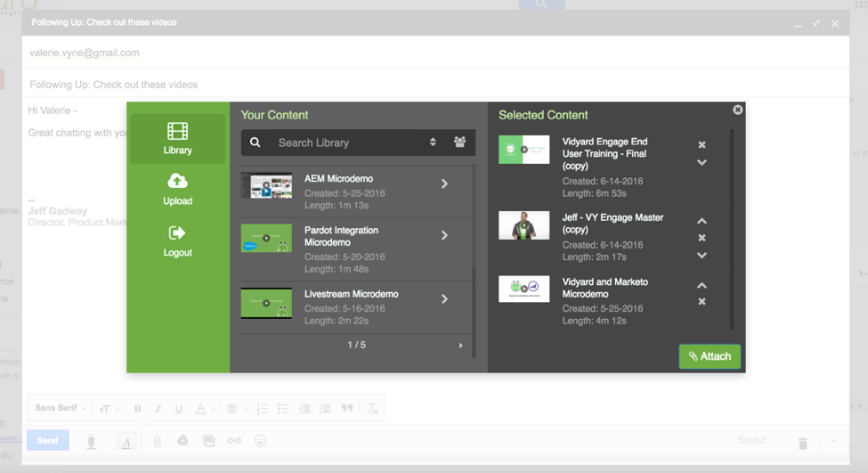Remove Vidyard Engage End User Training video
This screenshot has height=473, width=868.
point(702,145)
